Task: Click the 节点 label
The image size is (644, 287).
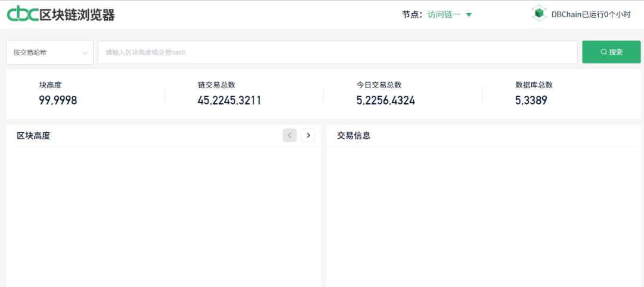Action: point(413,15)
